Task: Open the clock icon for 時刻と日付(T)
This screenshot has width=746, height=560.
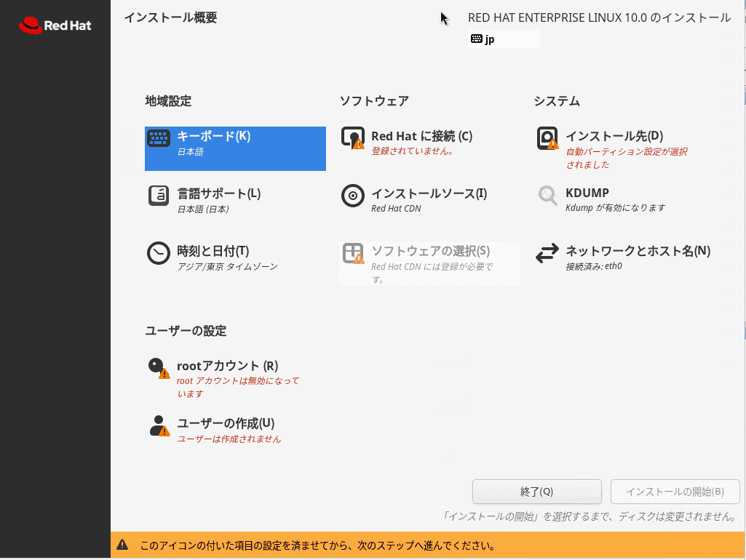Action: pos(159,253)
